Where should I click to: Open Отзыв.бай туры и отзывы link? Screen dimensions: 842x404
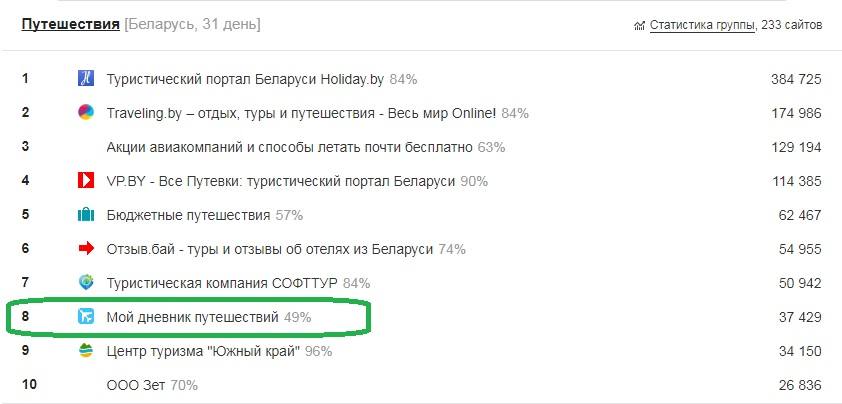pos(270,249)
